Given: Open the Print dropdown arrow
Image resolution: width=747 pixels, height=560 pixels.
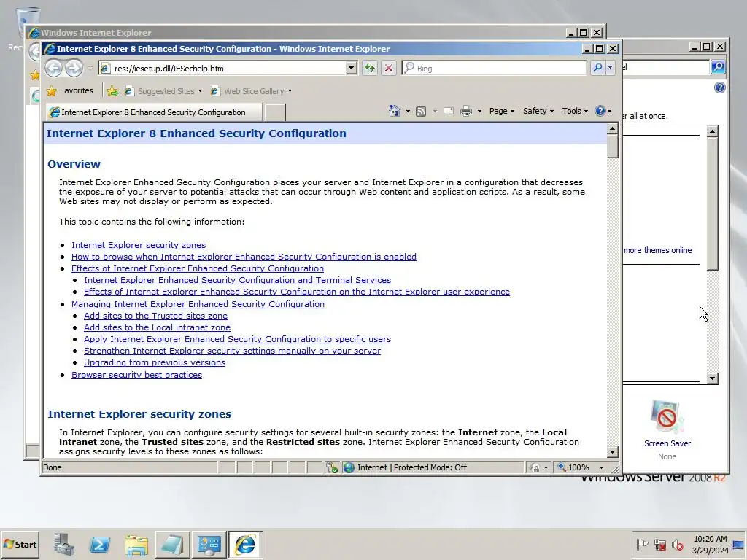Looking at the screenshot, I should (x=479, y=112).
